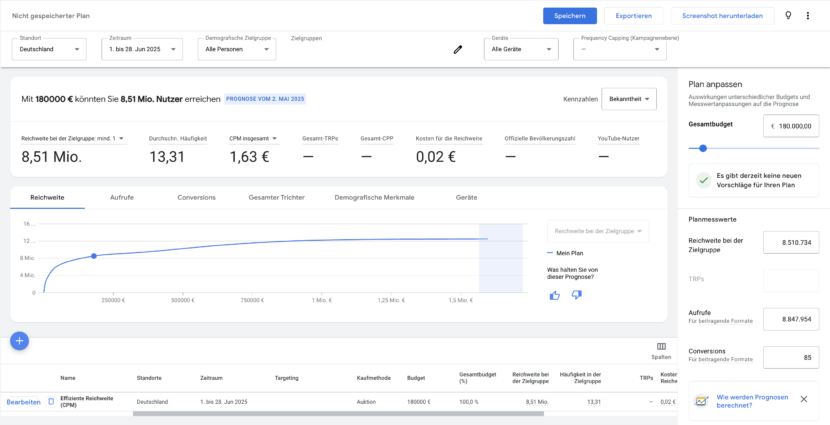Click the Gesamtbudget slider handle
The height and width of the screenshot is (425, 830).
(x=703, y=148)
